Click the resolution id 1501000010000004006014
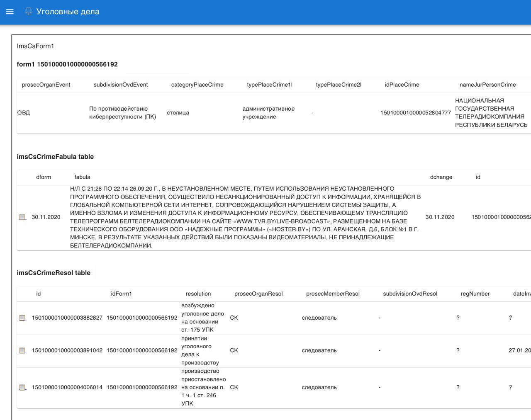Viewport: 531px width, 420px height. [x=67, y=388]
